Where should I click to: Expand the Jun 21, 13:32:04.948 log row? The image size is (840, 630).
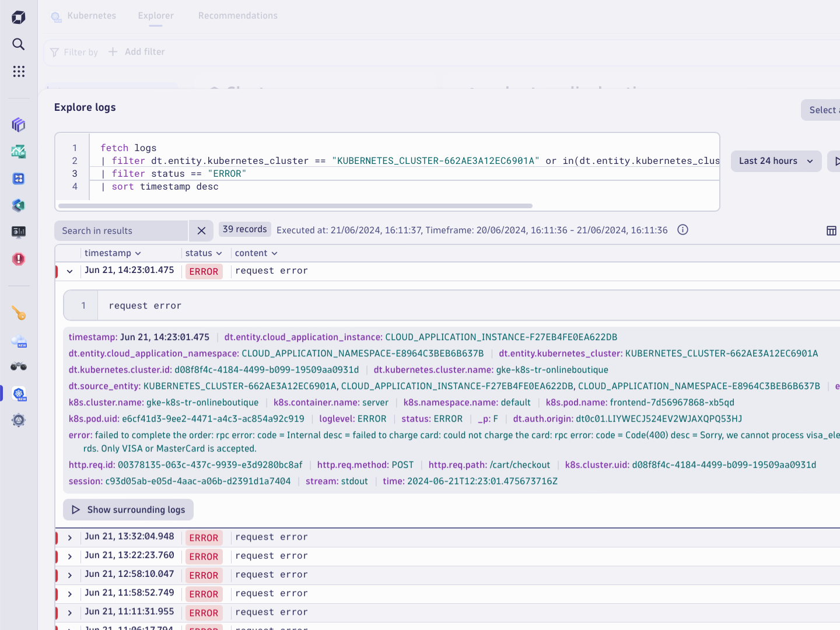tap(70, 538)
